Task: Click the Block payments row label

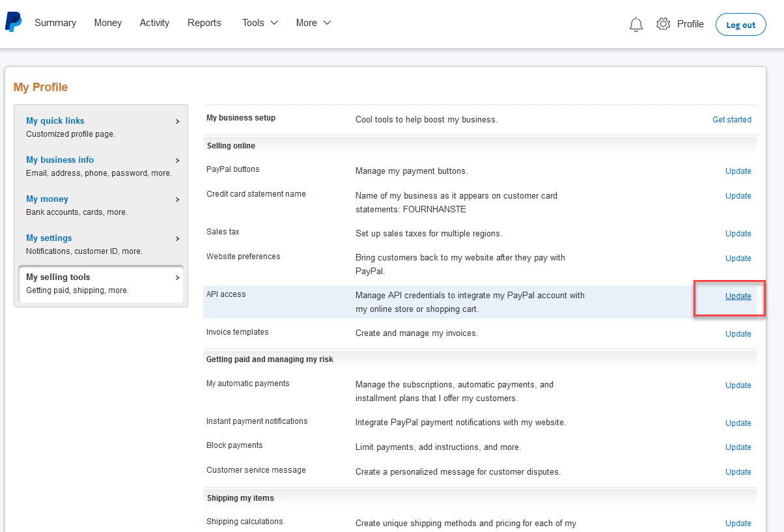Action: click(234, 445)
